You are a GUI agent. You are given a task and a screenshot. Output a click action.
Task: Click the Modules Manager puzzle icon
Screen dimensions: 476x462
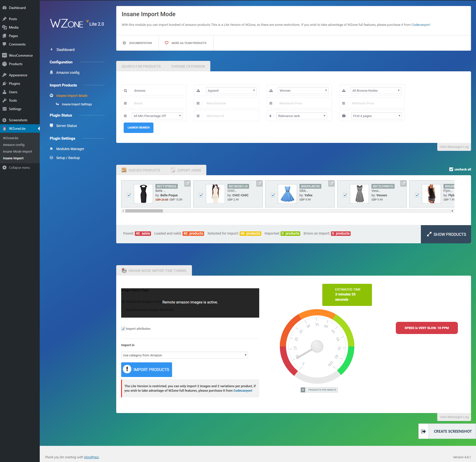pos(51,149)
